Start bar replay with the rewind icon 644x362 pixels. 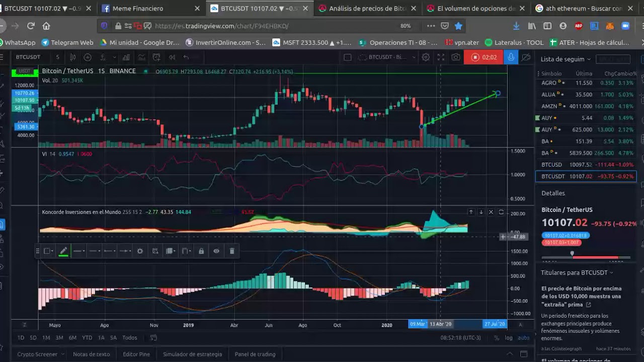coord(172,57)
